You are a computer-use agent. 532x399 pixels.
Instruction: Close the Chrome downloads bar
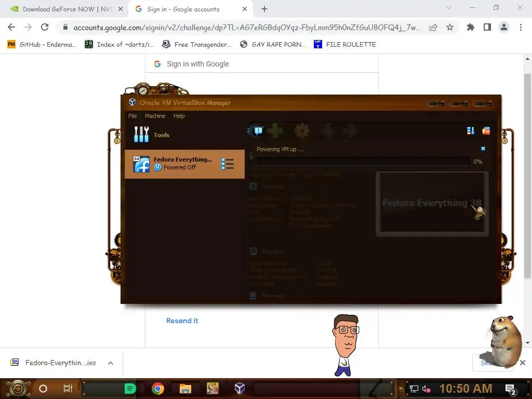(x=523, y=363)
